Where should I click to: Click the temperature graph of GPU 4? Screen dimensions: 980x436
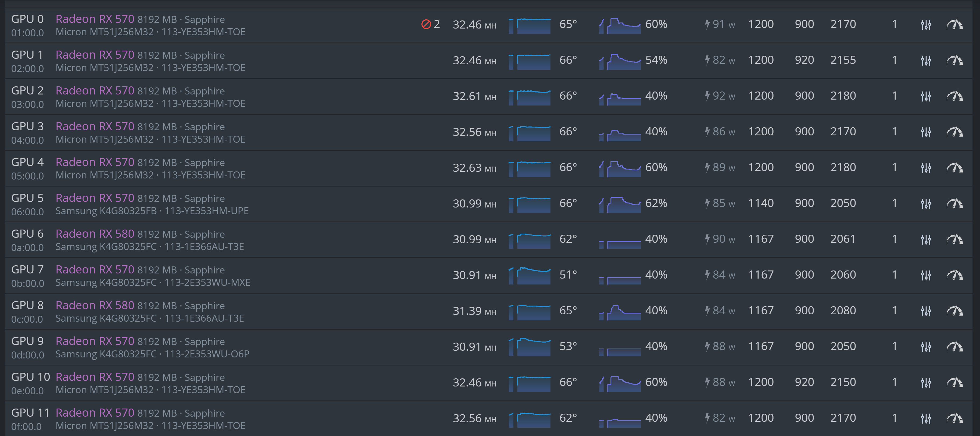click(x=530, y=169)
